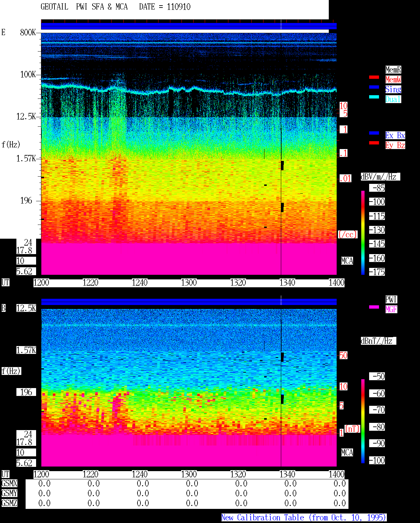Viewport: 420px width, 523px height.
Task: Click the dBV/m/√Hz color scale bar
Action: point(363,232)
